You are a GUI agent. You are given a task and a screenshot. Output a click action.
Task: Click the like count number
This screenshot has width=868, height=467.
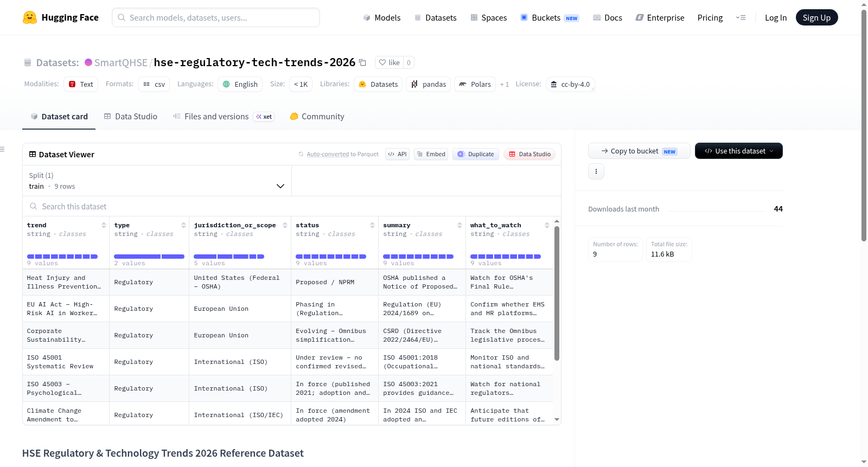pos(409,62)
